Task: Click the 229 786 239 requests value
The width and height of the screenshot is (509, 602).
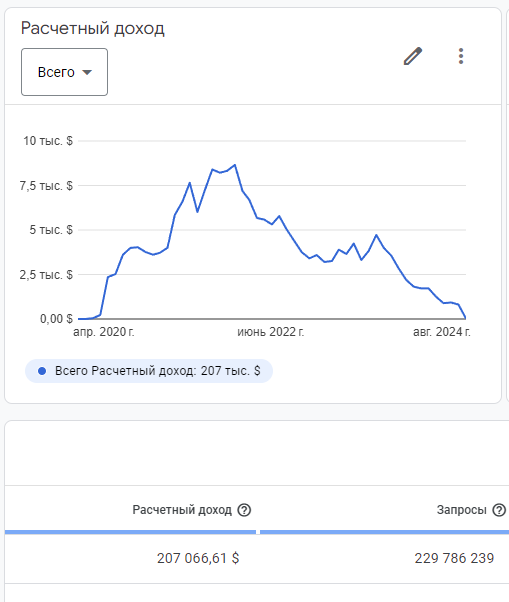Action: [454, 558]
